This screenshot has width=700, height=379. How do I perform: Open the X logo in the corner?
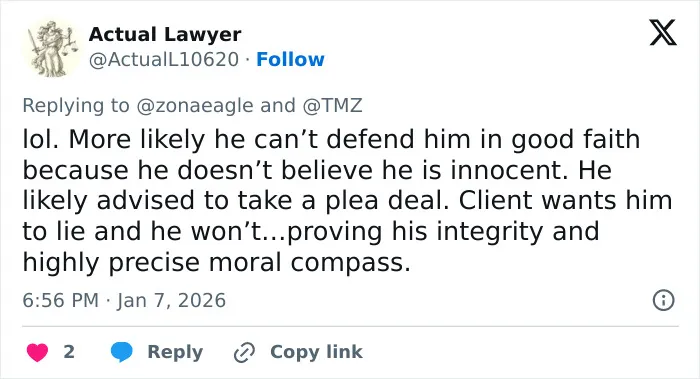663,33
